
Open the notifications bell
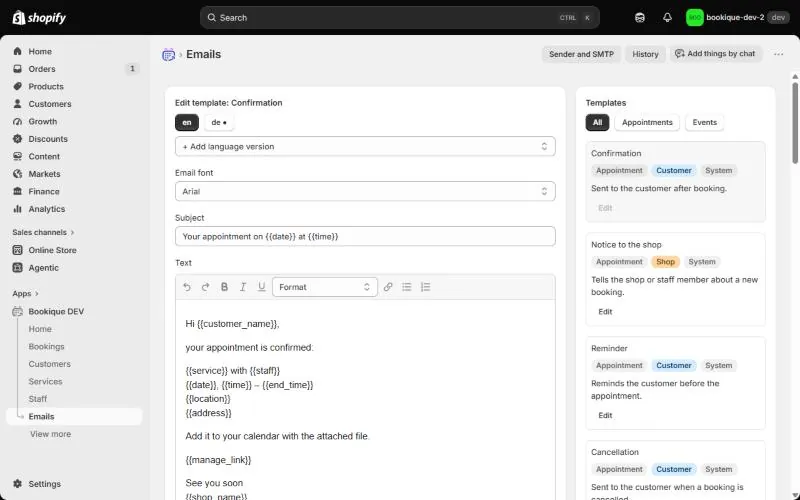667,18
